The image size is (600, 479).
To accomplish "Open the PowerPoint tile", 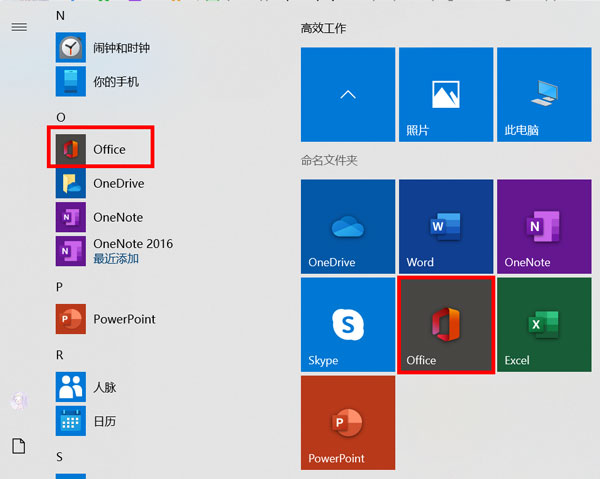I will pos(348,423).
